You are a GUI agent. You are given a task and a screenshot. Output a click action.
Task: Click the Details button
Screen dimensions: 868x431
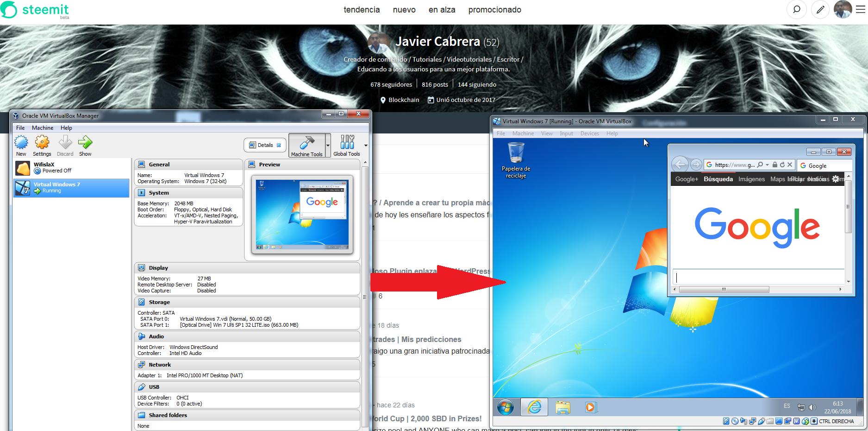click(x=265, y=145)
